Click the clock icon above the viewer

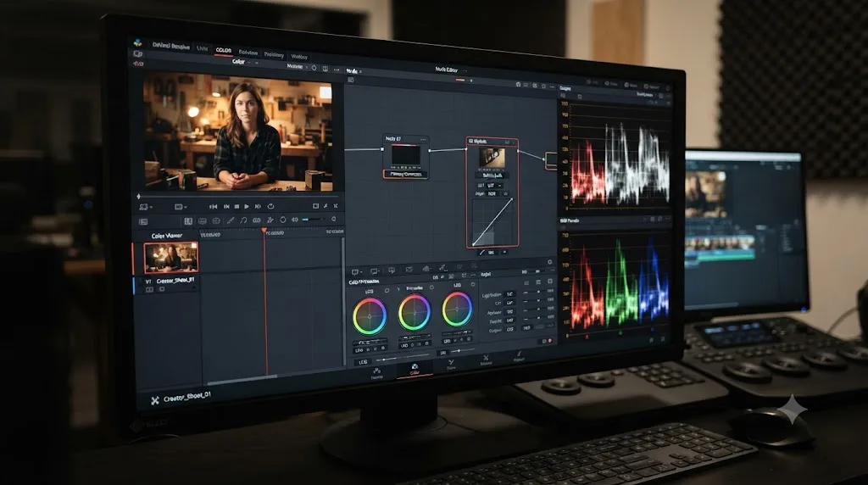314,68
